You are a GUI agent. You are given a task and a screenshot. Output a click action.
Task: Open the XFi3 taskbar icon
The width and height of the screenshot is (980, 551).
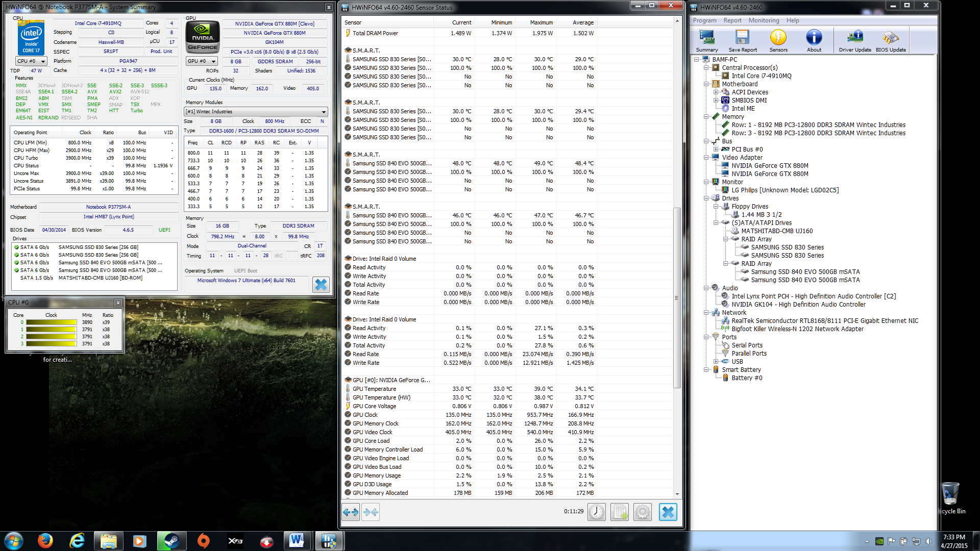click(x=235, y=541)
